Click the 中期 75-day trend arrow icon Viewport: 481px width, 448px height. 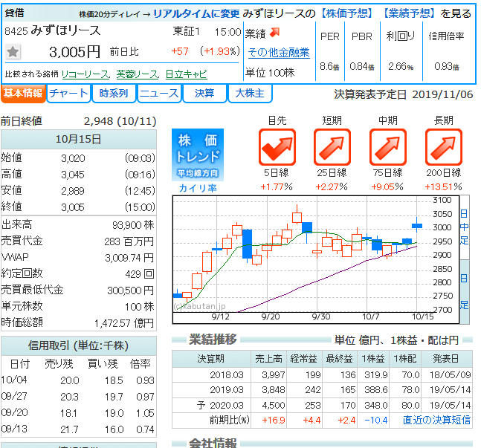pos(388,147)
